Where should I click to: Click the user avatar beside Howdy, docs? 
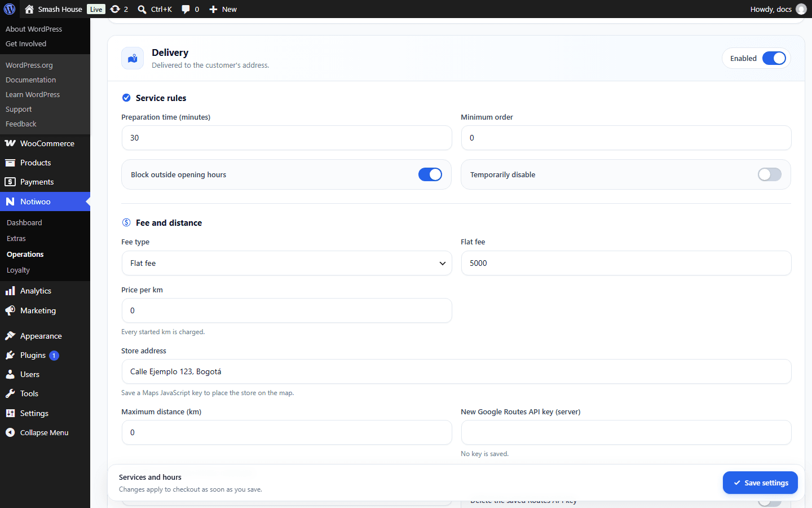coord(801,9)
